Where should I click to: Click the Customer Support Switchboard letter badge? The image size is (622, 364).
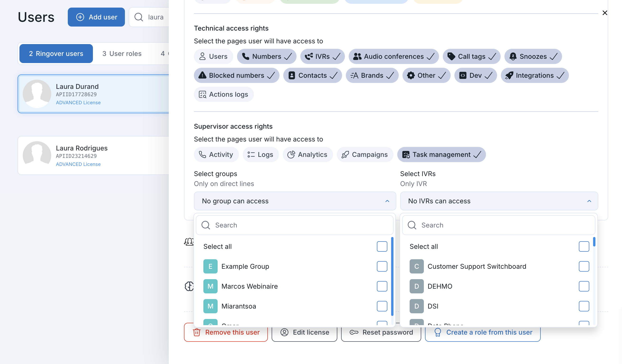(x=417, y=267)
